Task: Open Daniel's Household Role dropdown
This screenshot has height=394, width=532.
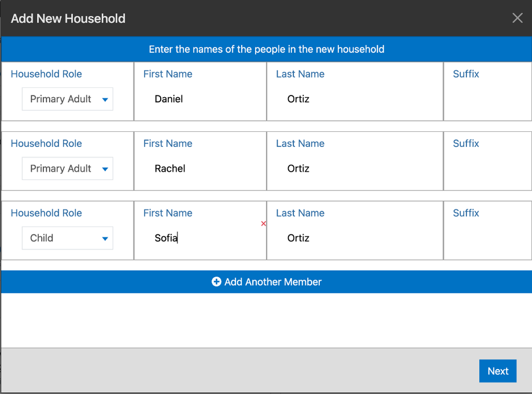Action: tap(68, 99)
